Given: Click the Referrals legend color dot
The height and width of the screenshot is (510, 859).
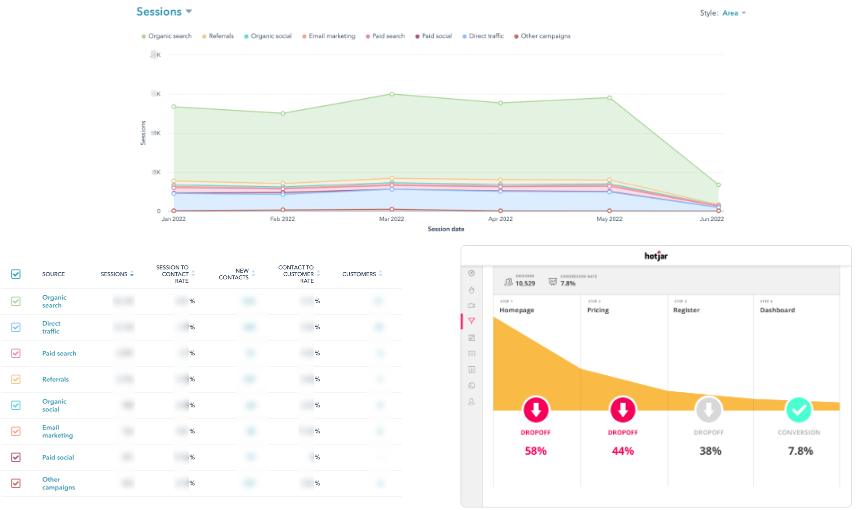Looking at the screenshot, I should (x=205, y=36).
